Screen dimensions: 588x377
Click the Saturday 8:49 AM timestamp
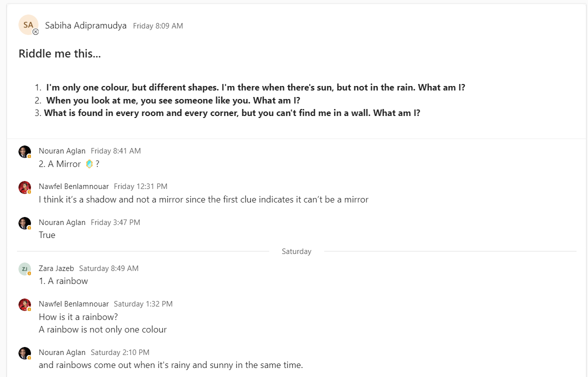tap(108, 268)
